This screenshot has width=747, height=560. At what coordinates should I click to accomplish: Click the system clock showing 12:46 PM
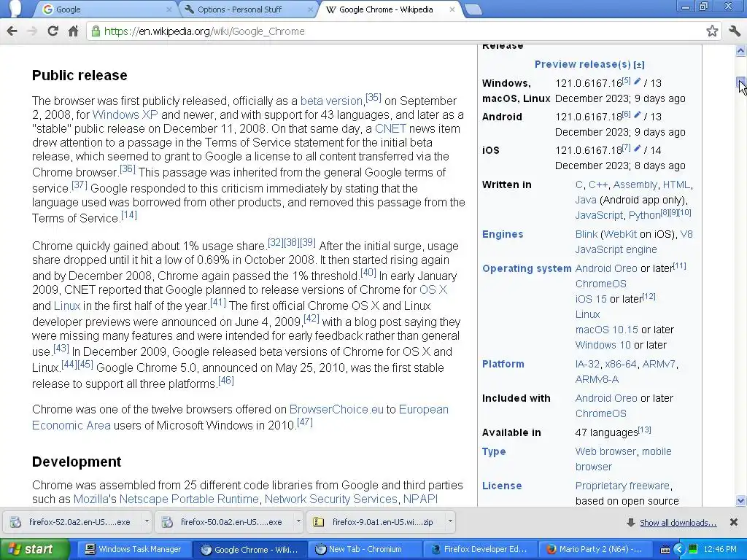(x=720, y=549)
